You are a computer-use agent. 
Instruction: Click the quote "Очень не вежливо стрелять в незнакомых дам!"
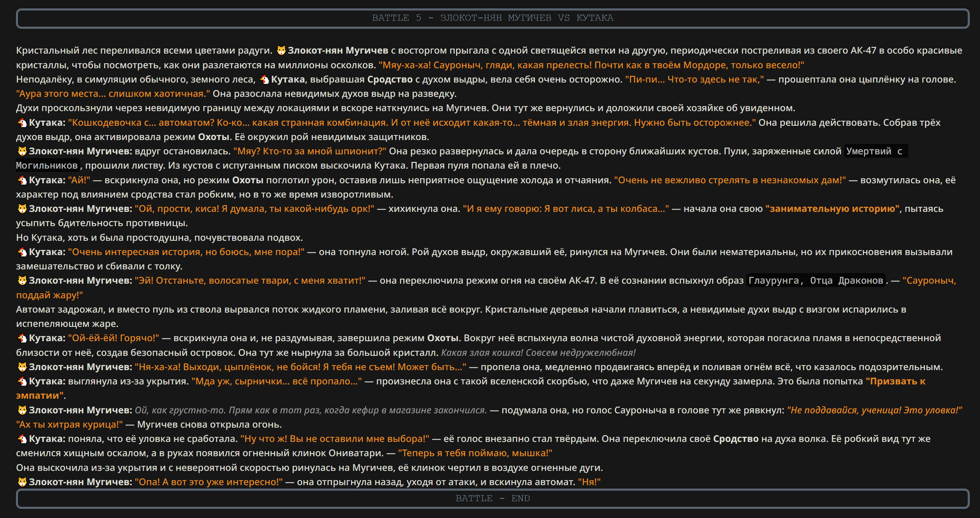click(x=730, y=180)
